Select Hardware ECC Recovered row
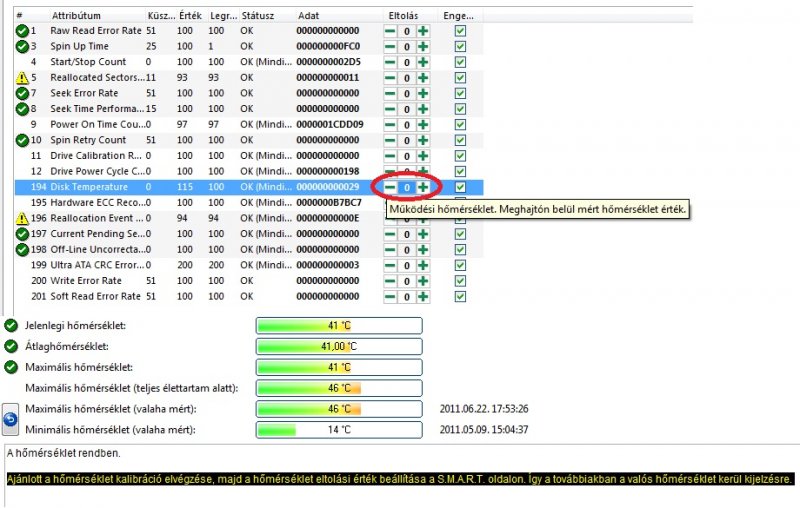800x508 pixels. pyautogui.click(x=248, y=202)
